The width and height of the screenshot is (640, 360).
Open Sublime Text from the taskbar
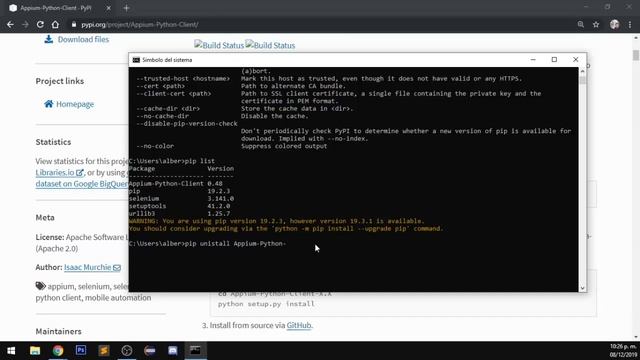click(104, 351)
